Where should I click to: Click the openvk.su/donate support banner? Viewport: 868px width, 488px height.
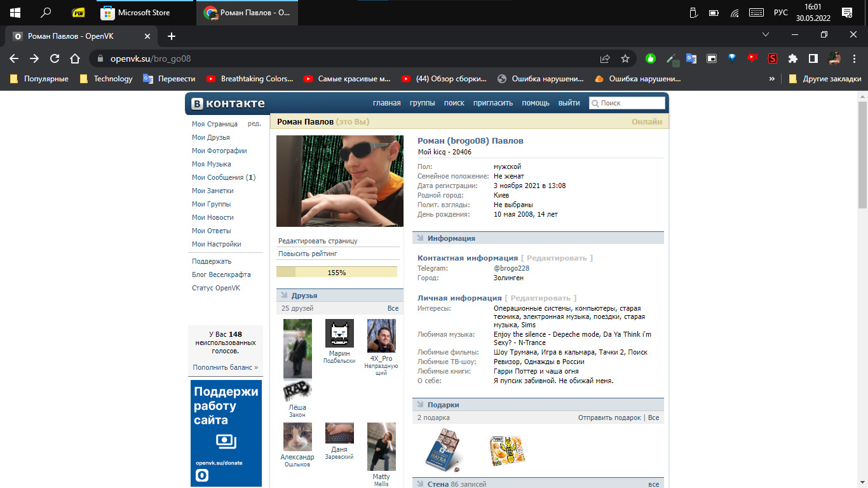pyautogui.click(x=226, y=433)
